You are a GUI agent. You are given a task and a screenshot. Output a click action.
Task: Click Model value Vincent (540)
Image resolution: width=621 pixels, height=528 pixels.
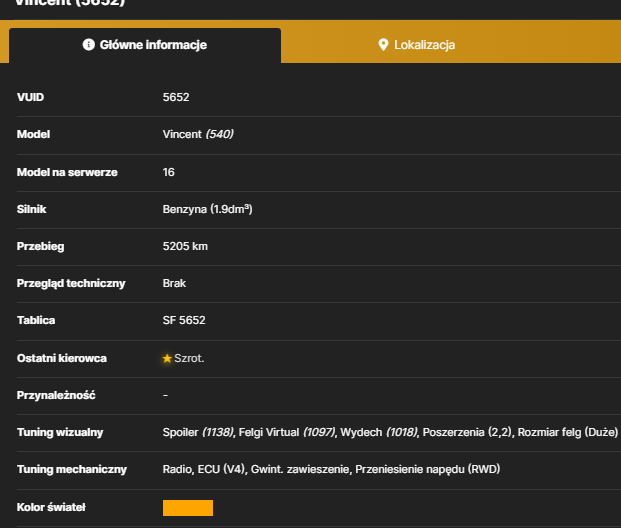point(198,134)
